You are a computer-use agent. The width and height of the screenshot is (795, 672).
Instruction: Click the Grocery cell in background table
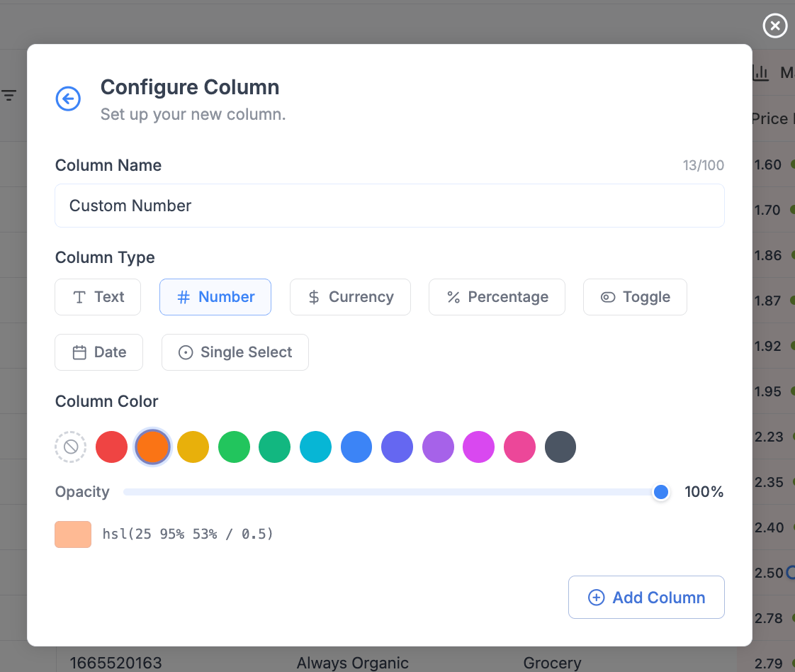click(552, 662)
